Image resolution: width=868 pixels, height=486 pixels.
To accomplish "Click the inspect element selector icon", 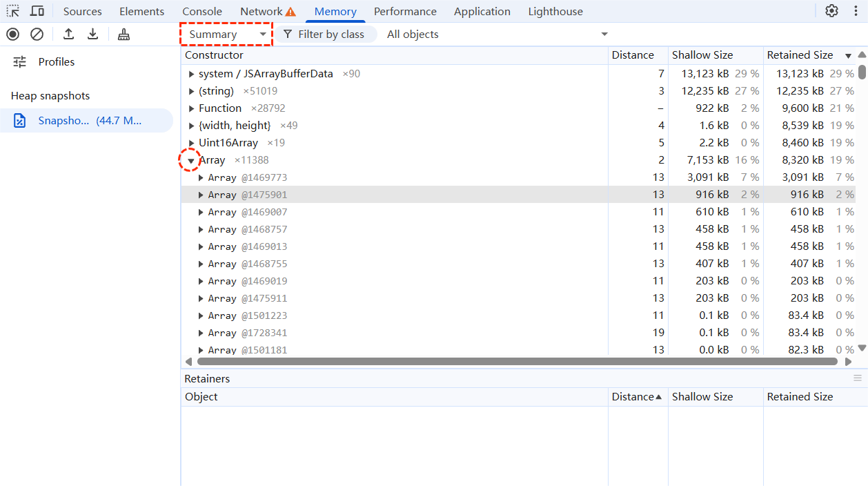I will coord(13,11).
